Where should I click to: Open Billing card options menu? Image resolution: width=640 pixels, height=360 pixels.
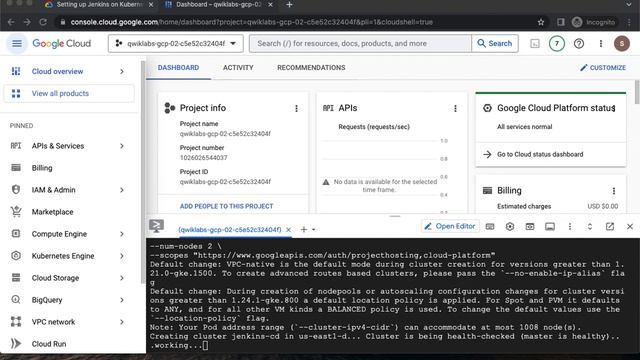coord(613,191)
